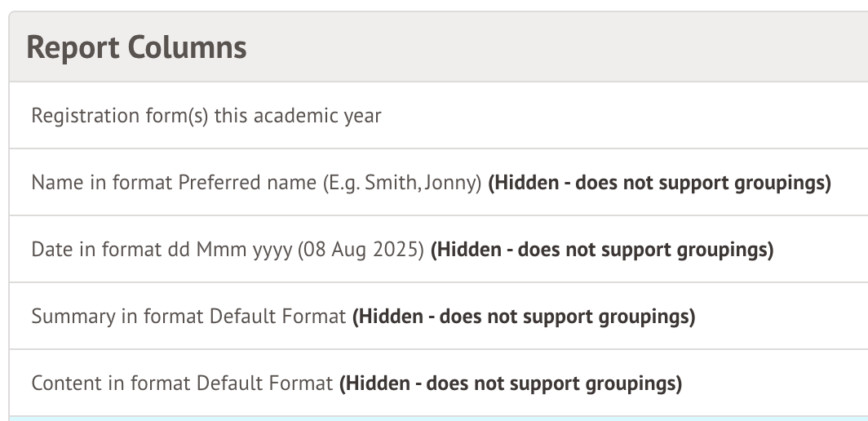868x421 pixels.
Task: Click the Report Columns header title
Action: [x=136, y=47]
